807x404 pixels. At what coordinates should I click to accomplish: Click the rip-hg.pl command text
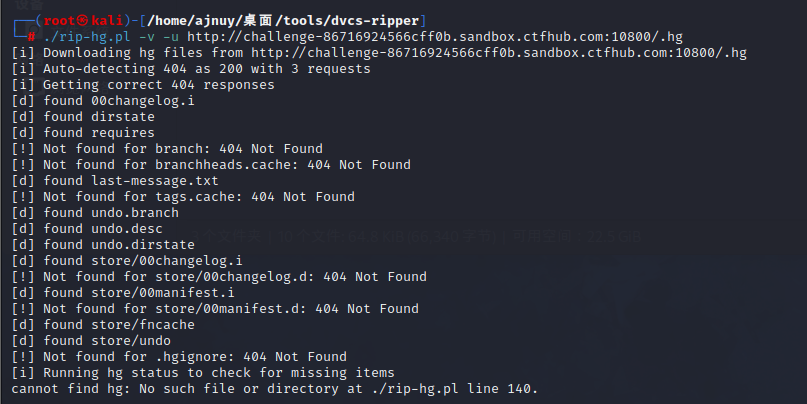[x=87, y=37]
